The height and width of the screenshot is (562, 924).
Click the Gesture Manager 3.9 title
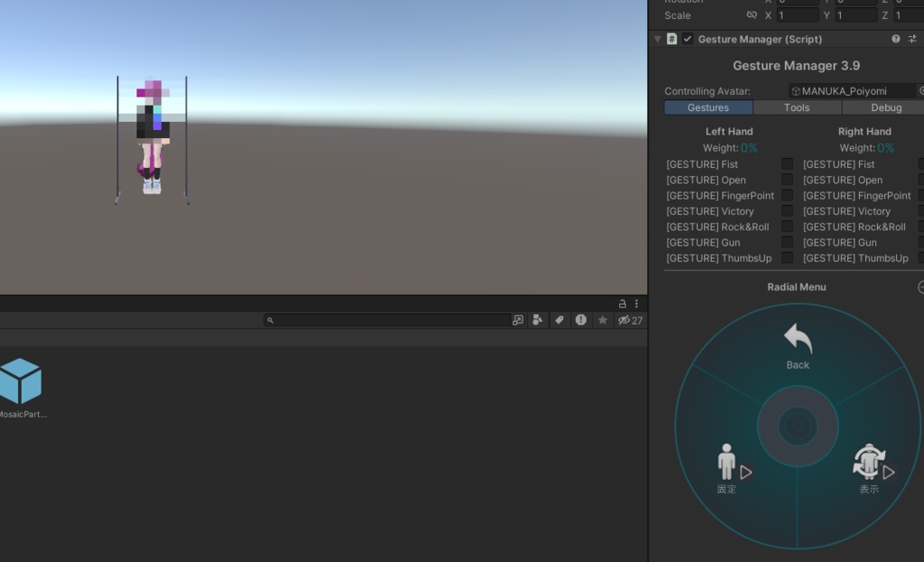coord(796,65)
